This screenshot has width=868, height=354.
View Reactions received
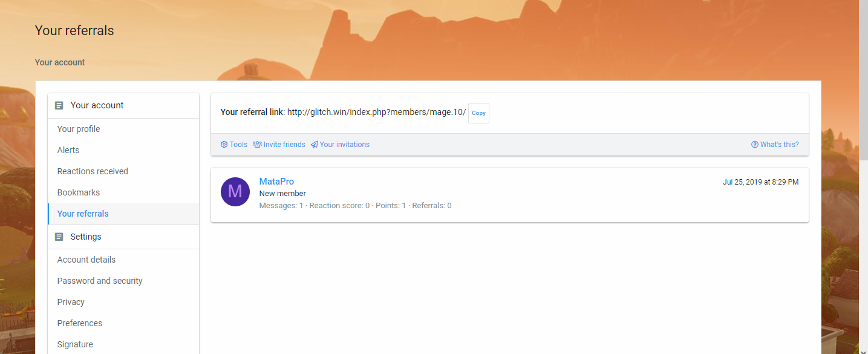coord(93,171)
